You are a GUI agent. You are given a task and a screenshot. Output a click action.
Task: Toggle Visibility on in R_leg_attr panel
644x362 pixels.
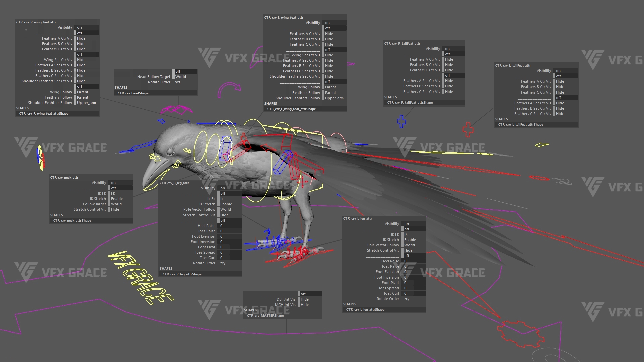click(x=230, y=188)
